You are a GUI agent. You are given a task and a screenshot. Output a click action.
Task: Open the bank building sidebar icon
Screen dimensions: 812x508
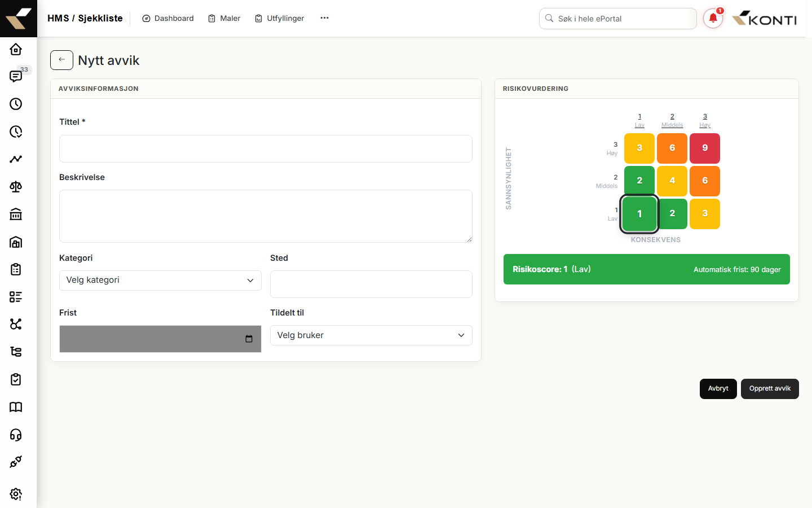point(16,214)
